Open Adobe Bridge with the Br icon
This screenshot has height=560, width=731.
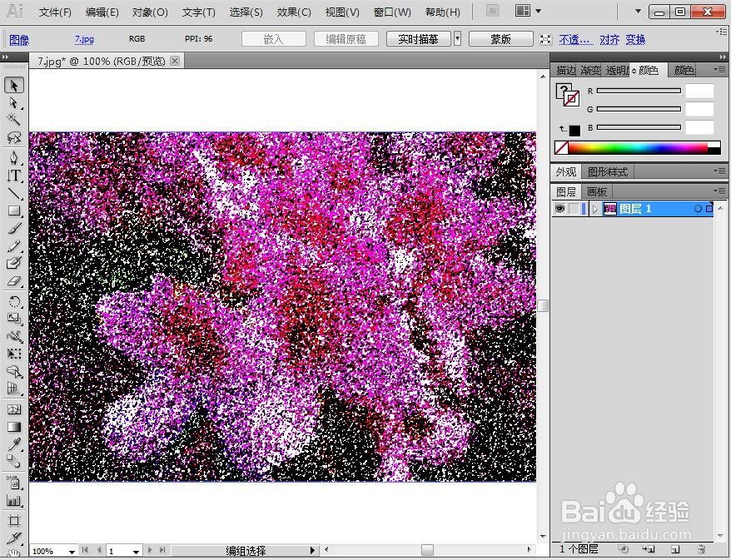coord(493,11)
